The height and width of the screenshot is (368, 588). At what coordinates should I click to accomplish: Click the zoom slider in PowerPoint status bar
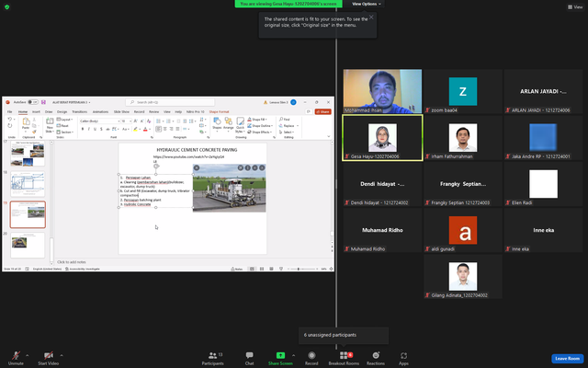coord(302,269)
